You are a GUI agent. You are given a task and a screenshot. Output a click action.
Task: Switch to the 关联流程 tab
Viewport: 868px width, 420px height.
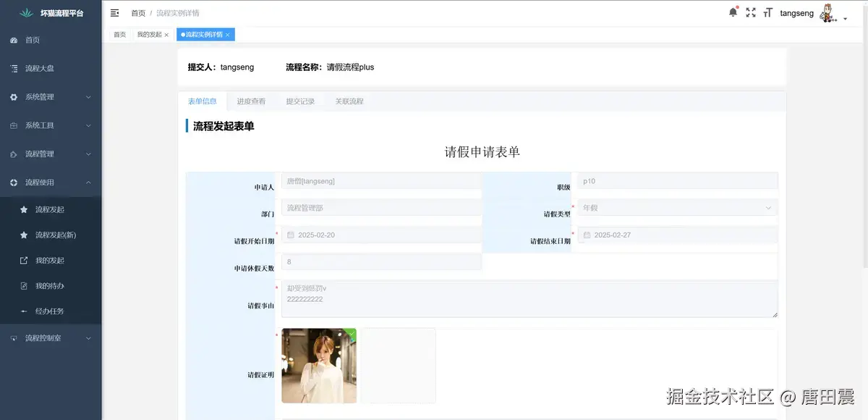(349, 101)
